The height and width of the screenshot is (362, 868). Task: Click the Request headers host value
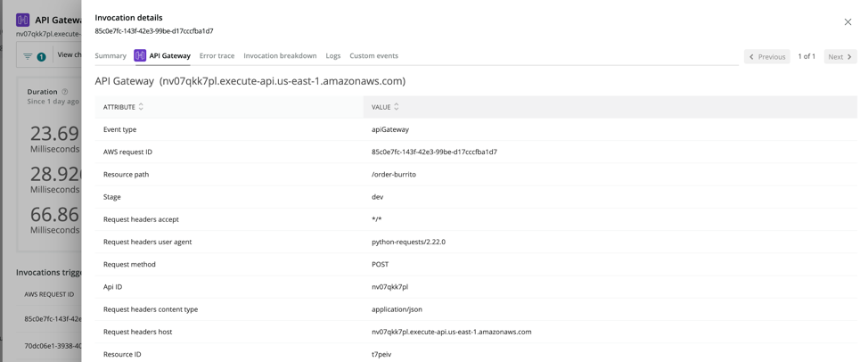(x=452, y=332)
